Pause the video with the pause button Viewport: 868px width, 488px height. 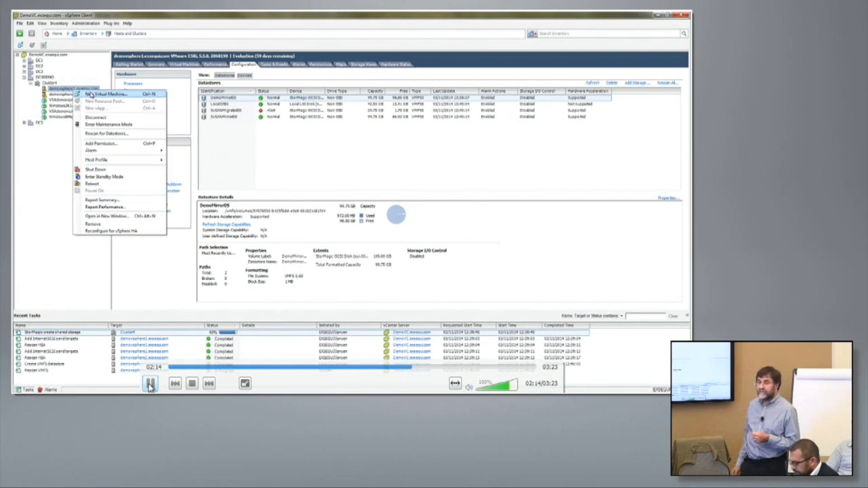point(150,383)
